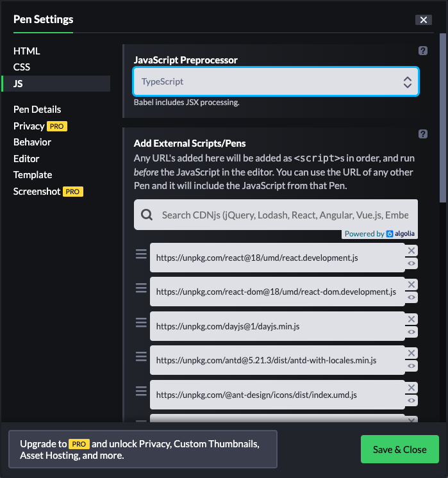Click the Save & Close button
The image size is (448, 478).
point(399,449)
